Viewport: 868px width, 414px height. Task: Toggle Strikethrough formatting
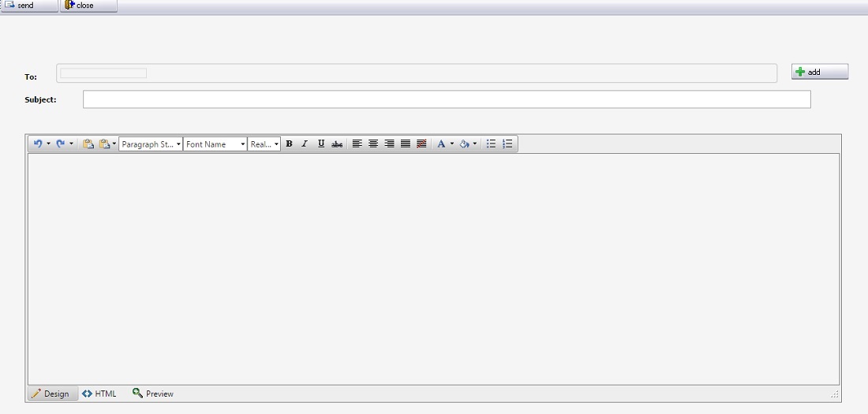pyautogui.click(x=337, y=144)
